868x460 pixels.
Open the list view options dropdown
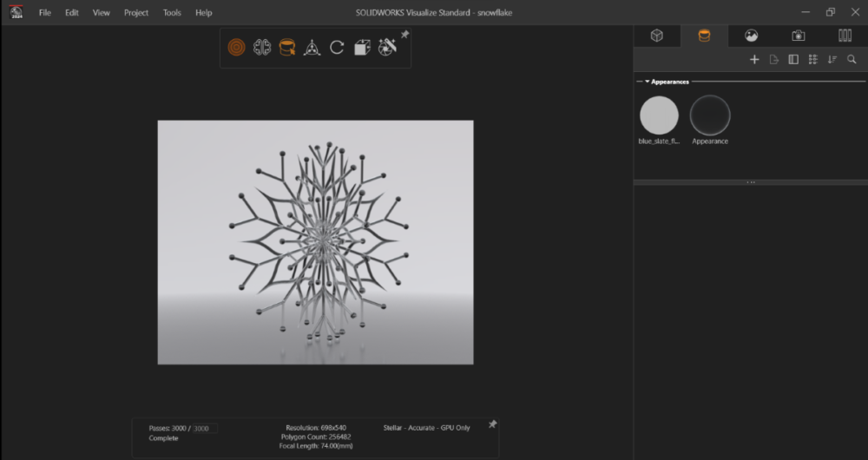click(x=813, y=59)
